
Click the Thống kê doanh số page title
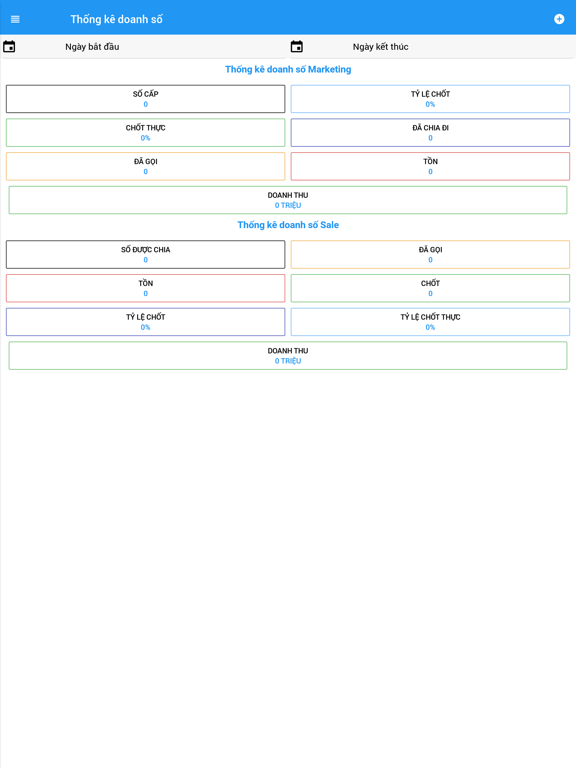tap(117, 19)
